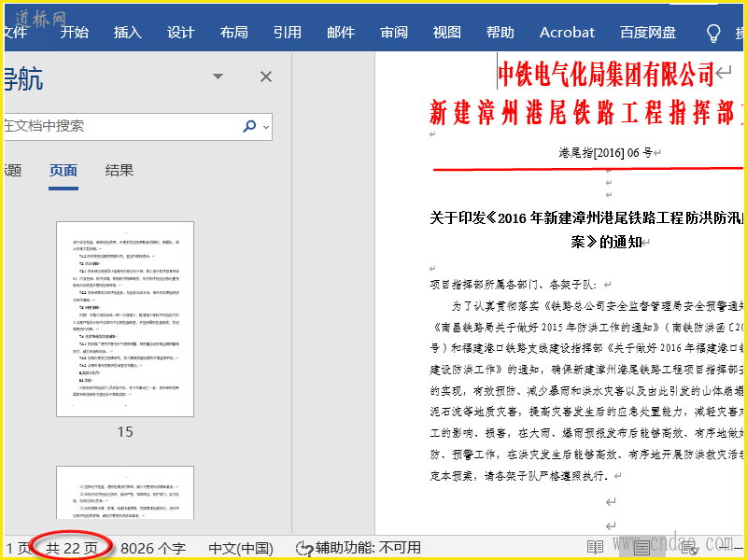The height and width of the screenshot is (560, 747).
Task: Open the navigation pane options dropdown arrow
Action: tap(218, 77)
